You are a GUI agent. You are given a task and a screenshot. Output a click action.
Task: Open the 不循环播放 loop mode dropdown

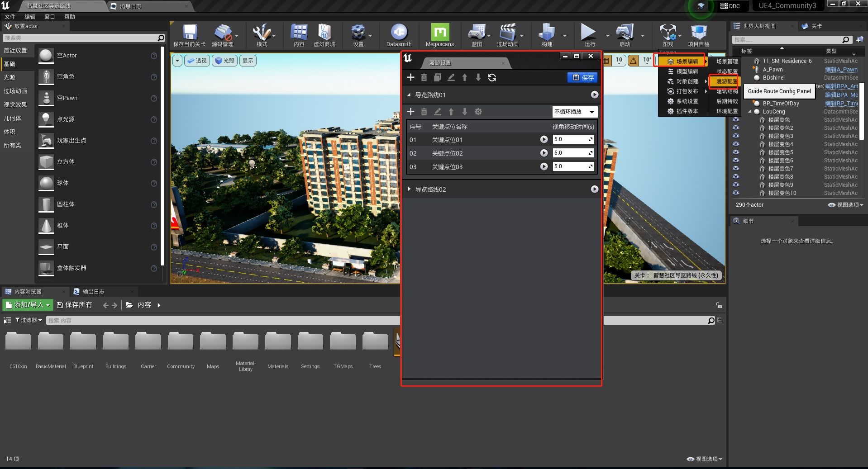574,112
